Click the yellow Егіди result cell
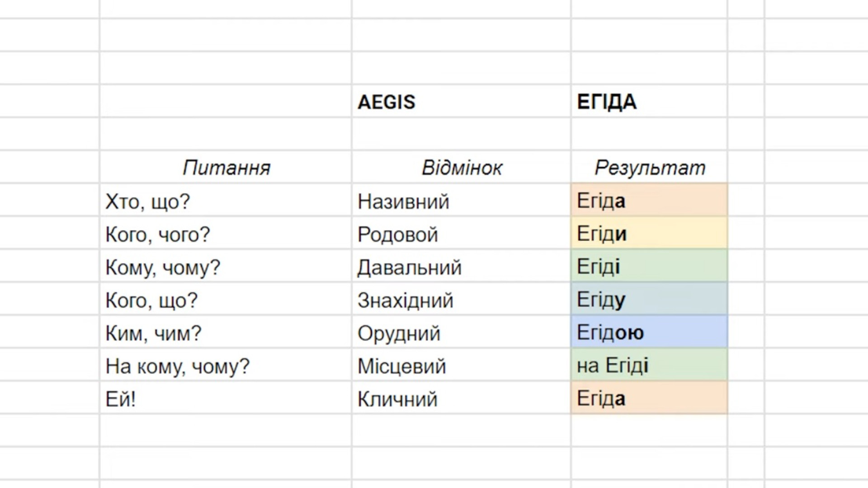Image resolution: width=868 pixels, height=488 pixels. 649,234
